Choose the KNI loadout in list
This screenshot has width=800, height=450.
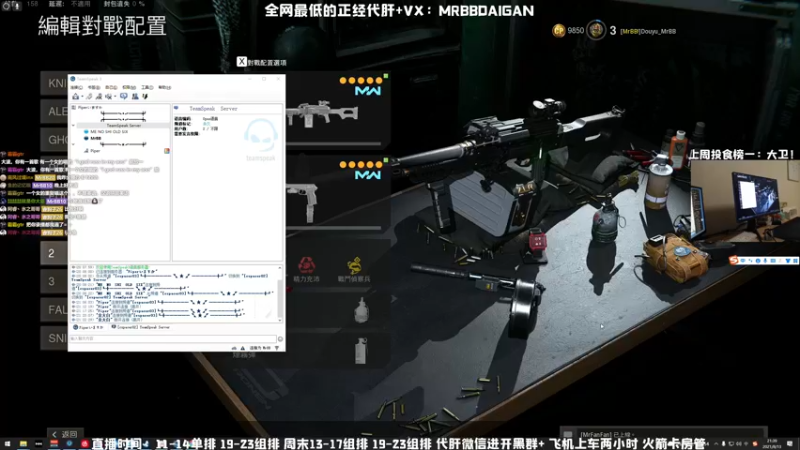[54, 83]
